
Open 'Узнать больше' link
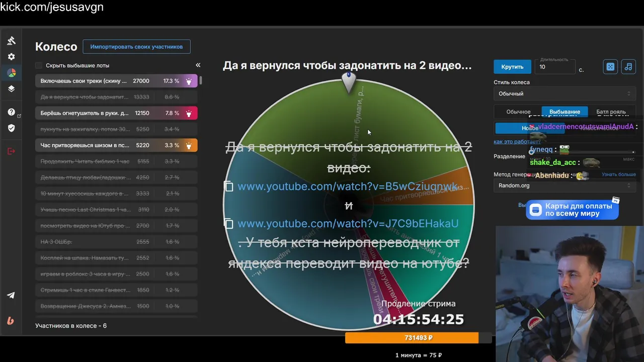point(619,174)
